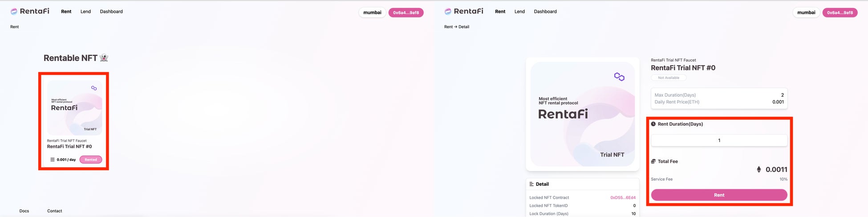
Task: Switch to Dashboard on the detail page
Action: [x=545, y=12]
